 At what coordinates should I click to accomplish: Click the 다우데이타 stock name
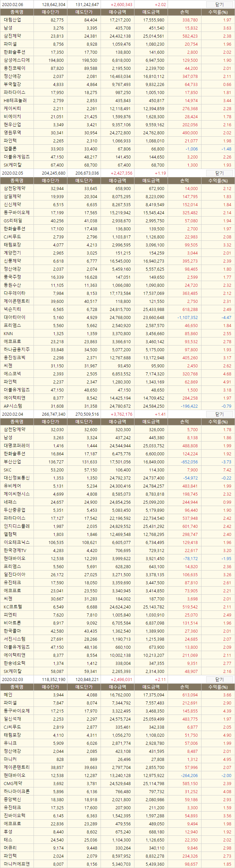14,293
